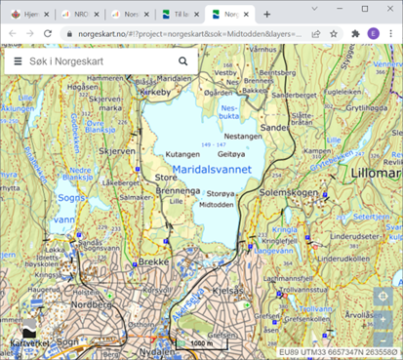This screenshot has height=360, width=403.
Task: Click the locate-my-position map button
Action: 383,296
